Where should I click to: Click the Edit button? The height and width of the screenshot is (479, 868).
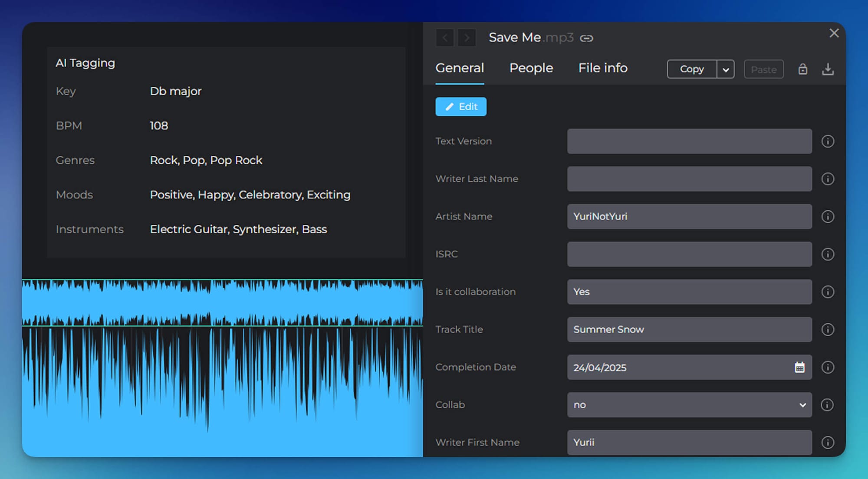tap(460, 106)
